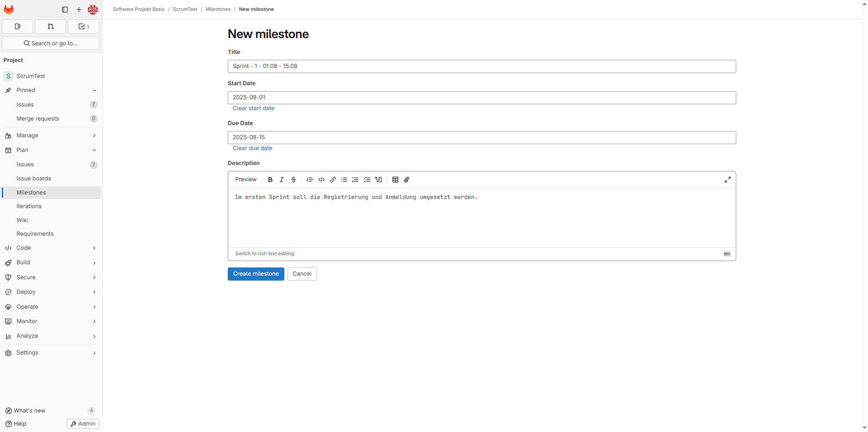
Task: Open the Iterations page
Action: (x=29, y=206)
